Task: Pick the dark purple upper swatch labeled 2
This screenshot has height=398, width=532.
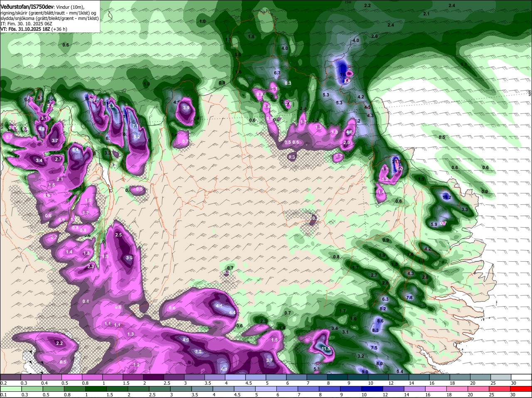Action: point(153,377)
